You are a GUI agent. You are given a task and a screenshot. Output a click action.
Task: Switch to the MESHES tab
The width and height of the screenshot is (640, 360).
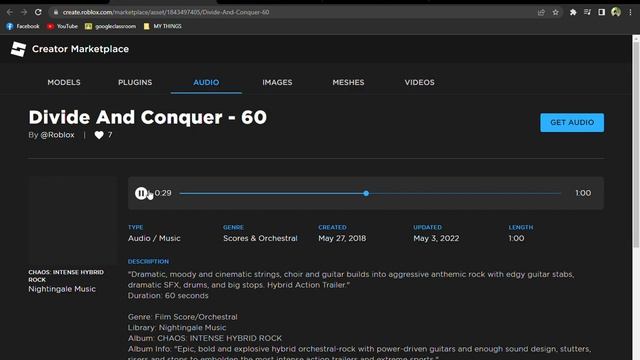348,82
